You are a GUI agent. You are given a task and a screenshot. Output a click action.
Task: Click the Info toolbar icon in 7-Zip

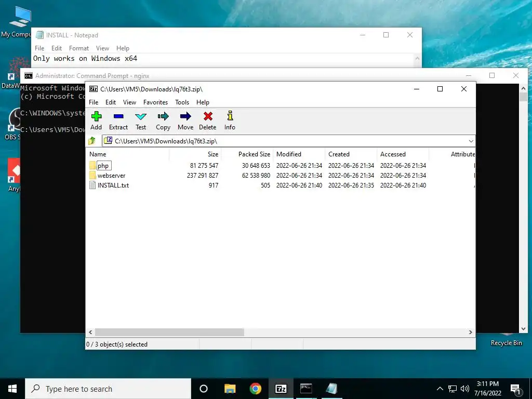(230, 116)
